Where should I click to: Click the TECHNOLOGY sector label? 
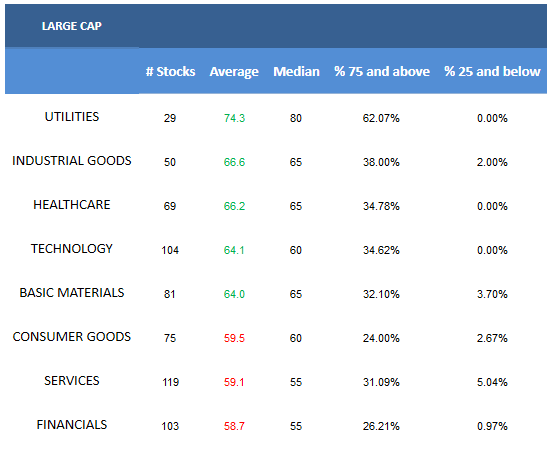coord(72,249)
